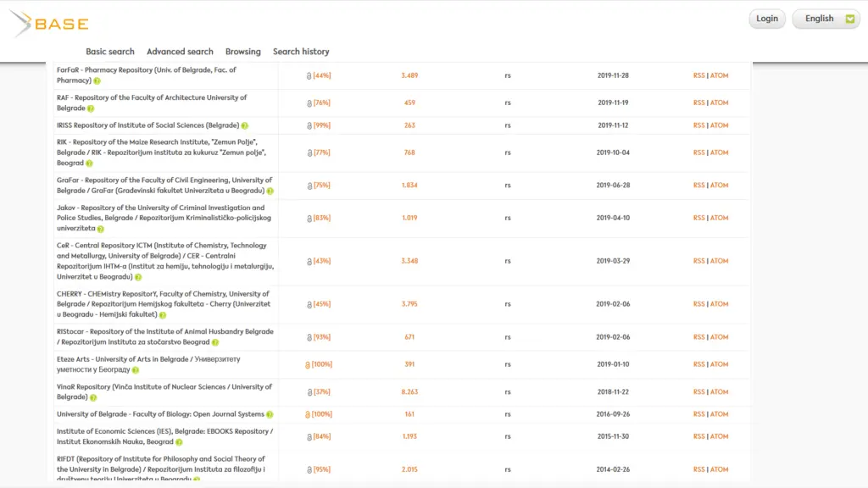Image resolution: width=868 pixels, height=488 pixels.
Task: Click the Login button
Action: [x=767, y=19]
